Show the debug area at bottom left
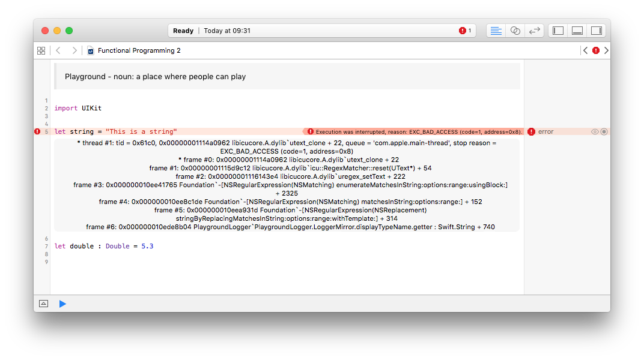 click(43, 304)
